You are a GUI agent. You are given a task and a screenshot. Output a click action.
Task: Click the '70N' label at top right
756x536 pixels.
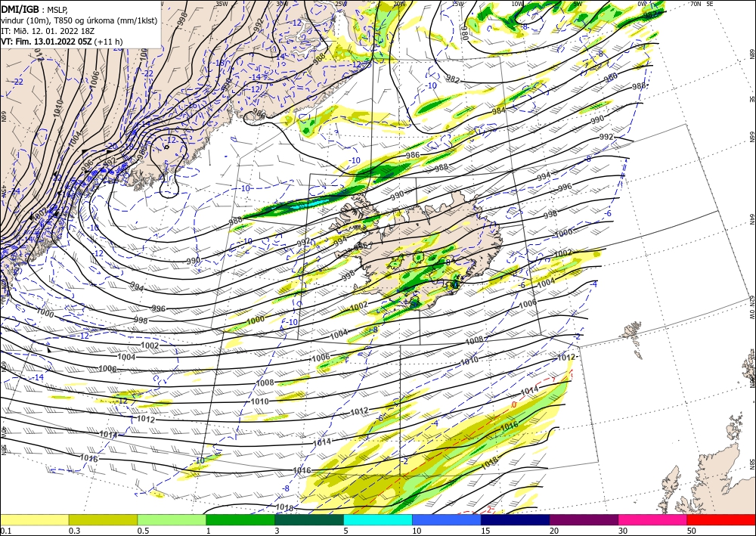click(696, 3)
